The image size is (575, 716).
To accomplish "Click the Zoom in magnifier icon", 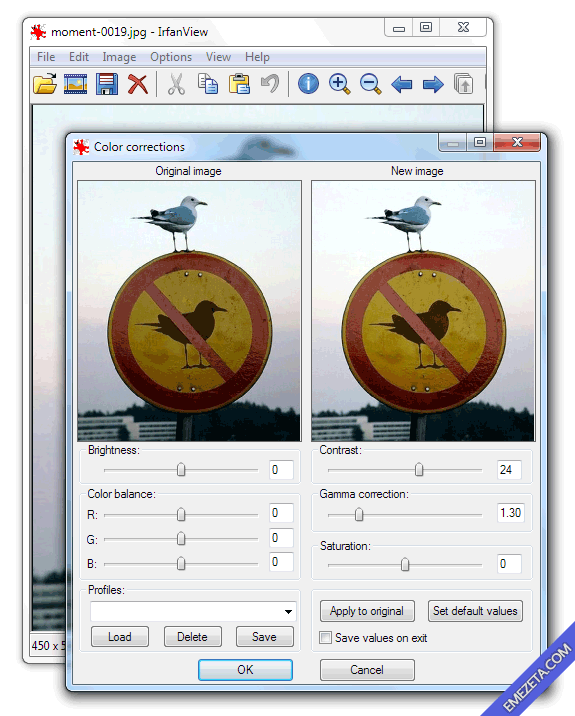I will click(x=339, y=84).
